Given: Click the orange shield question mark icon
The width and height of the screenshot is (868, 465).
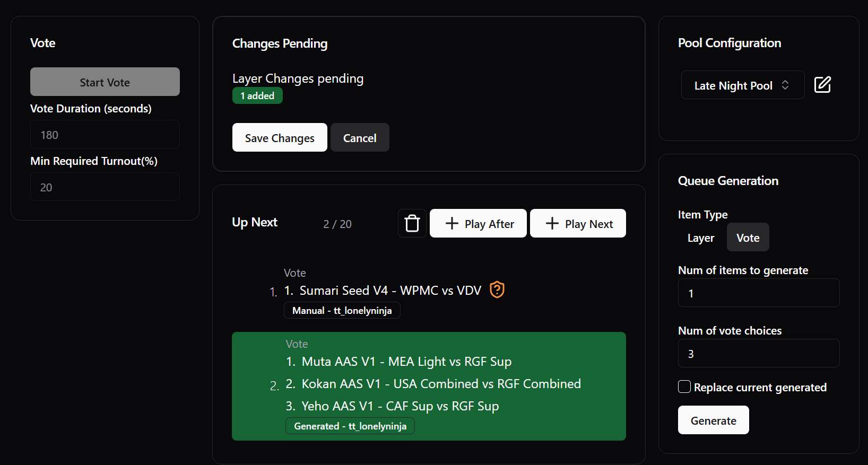Looking at the screenshot, I should coord(497,289).
